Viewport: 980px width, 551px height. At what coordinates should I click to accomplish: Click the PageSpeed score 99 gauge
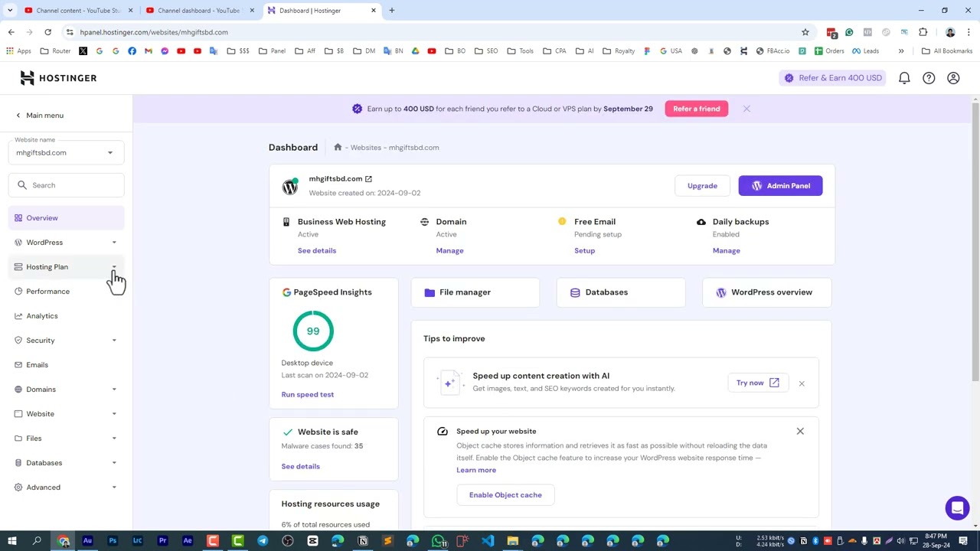313,331
